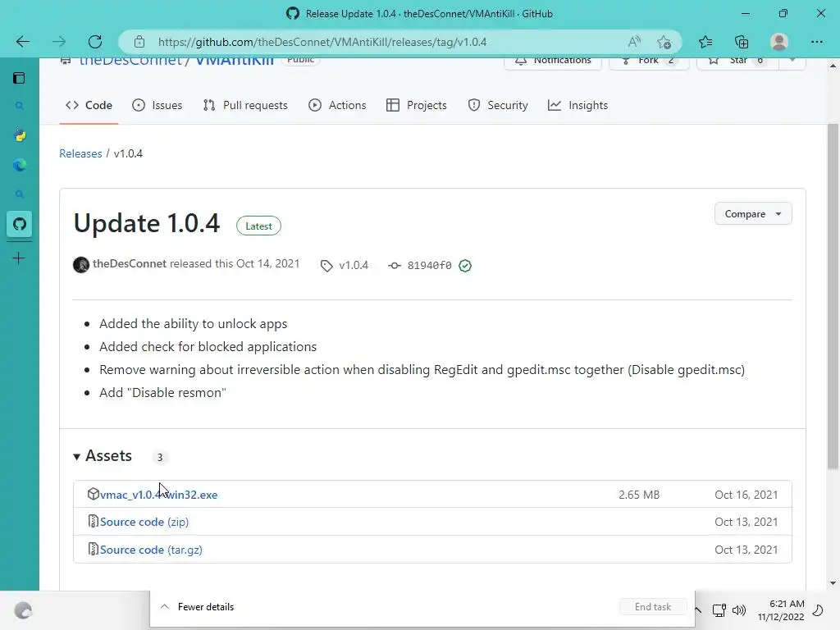Image resolution: width=840 pixels, height=630 pixels.
Task: Go back to the previous page
Action: (x=22, y=42)
